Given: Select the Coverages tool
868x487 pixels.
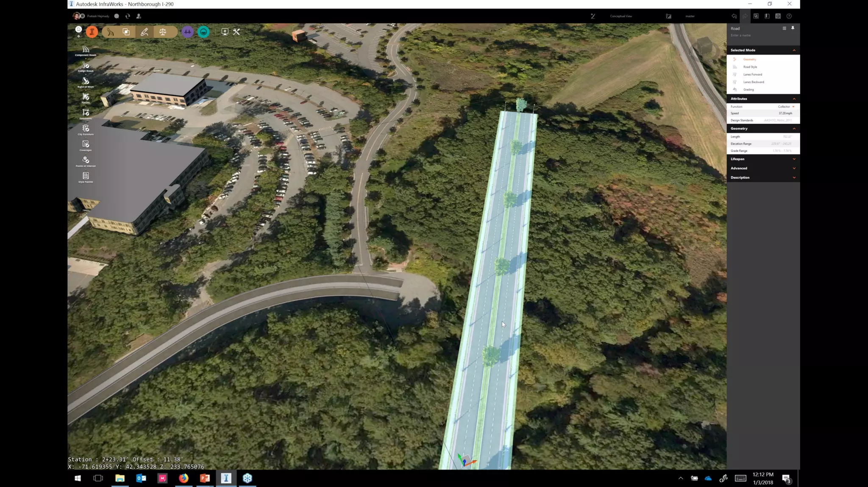Looking at the screenshot, I should pos(86,146).
